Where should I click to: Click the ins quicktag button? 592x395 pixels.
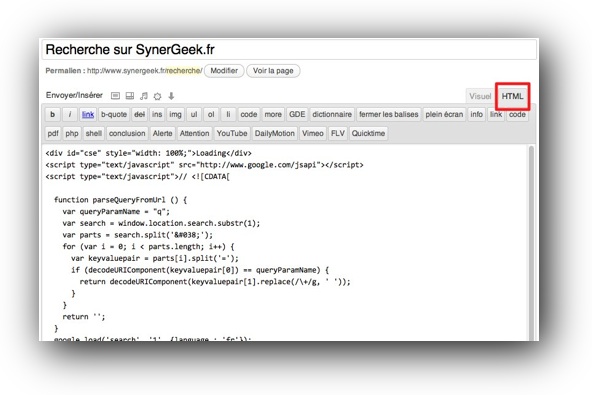(x=157, y=114)
